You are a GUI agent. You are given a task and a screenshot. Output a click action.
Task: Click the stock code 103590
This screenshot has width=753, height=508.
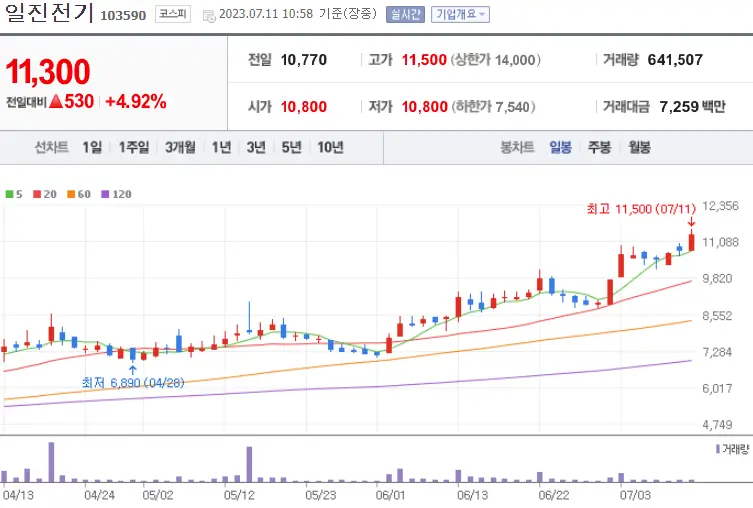[123, 15]
